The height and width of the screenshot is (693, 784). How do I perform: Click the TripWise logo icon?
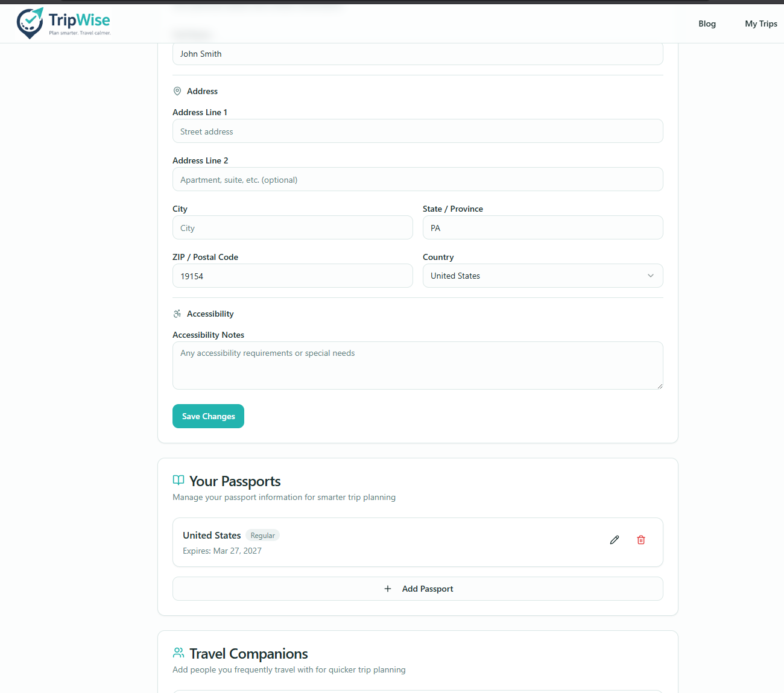click(x=30, y=23)
